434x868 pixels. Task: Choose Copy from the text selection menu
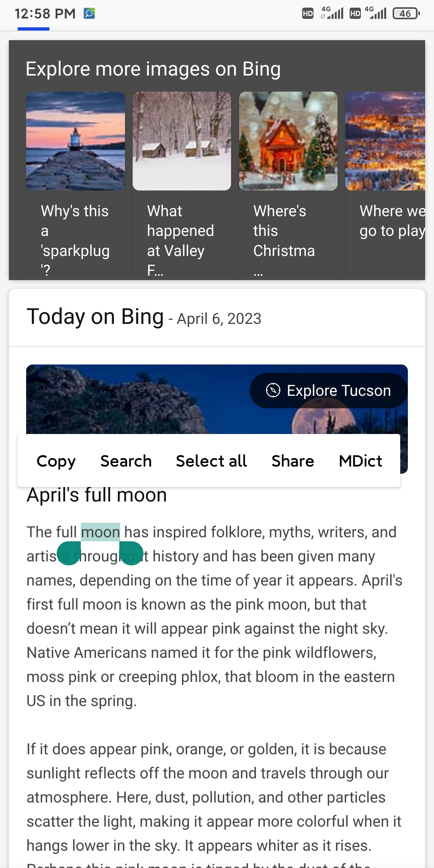tap(56, 461)
